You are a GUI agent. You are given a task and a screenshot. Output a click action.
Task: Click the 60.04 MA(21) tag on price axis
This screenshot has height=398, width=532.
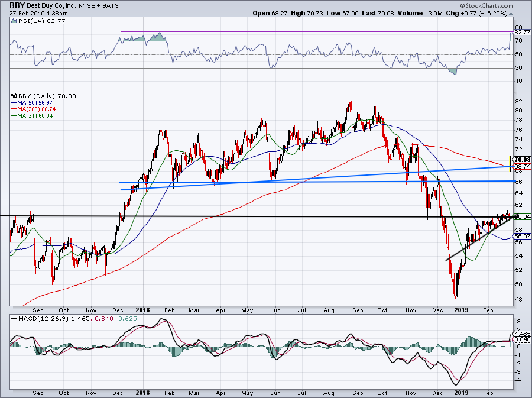(x=523, y=217)
